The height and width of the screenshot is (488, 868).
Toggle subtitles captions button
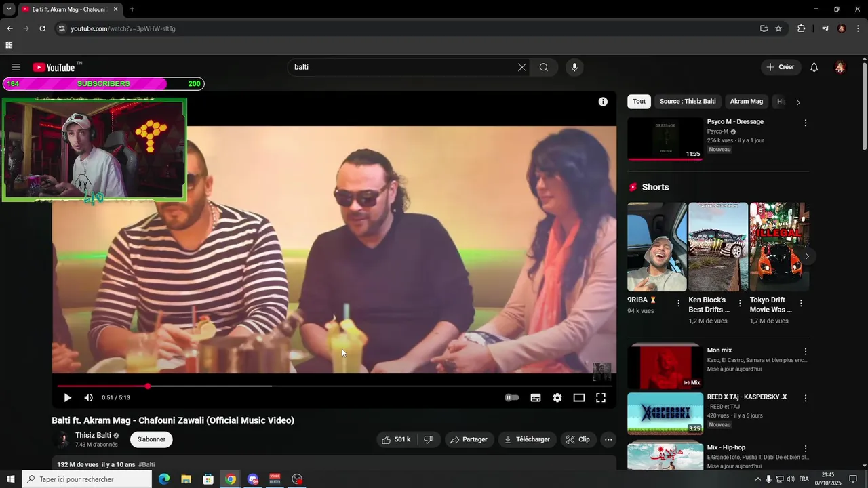click(536, 398)
